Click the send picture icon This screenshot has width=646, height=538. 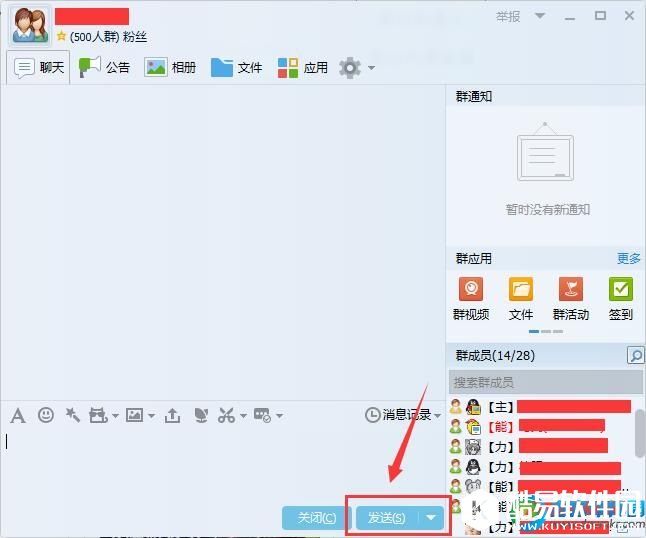click(134, 415)
